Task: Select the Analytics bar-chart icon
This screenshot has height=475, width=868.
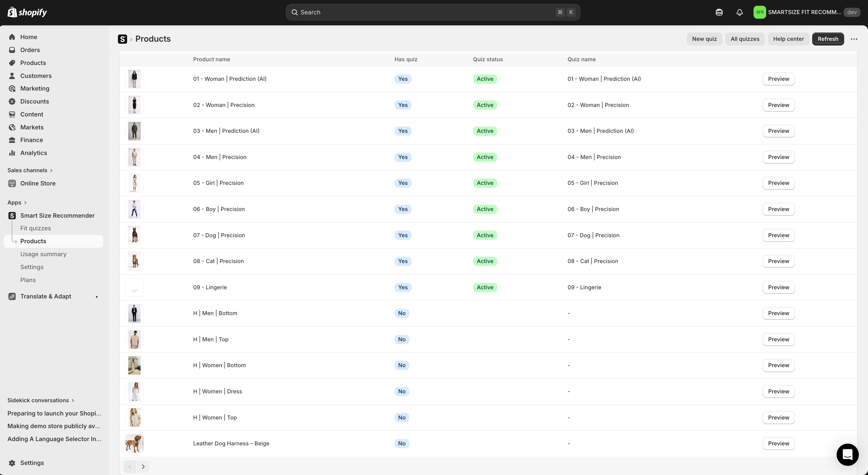Action: coord(12,153)
